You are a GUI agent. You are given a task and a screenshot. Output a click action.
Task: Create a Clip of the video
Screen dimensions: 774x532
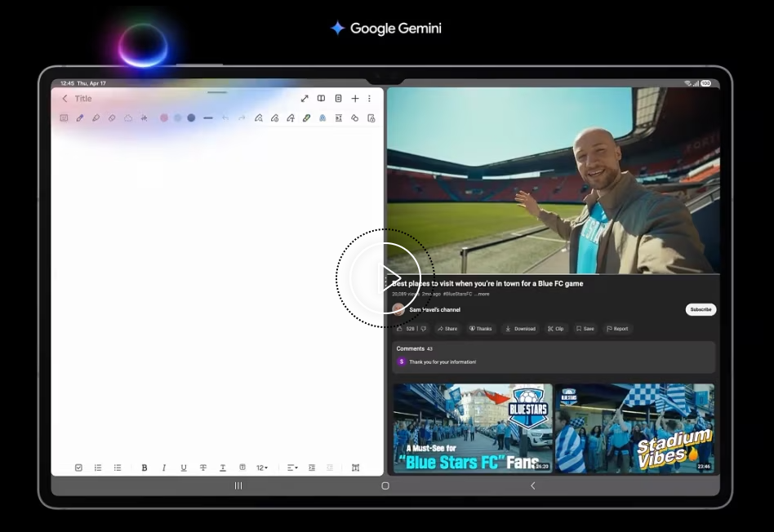pyautogui.click(x=555, y=329)
